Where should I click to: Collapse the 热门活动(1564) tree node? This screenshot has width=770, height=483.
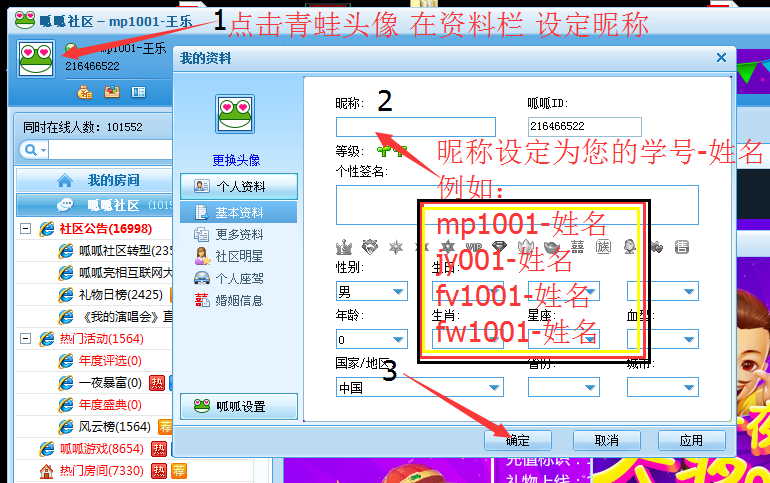pos(26,339)
